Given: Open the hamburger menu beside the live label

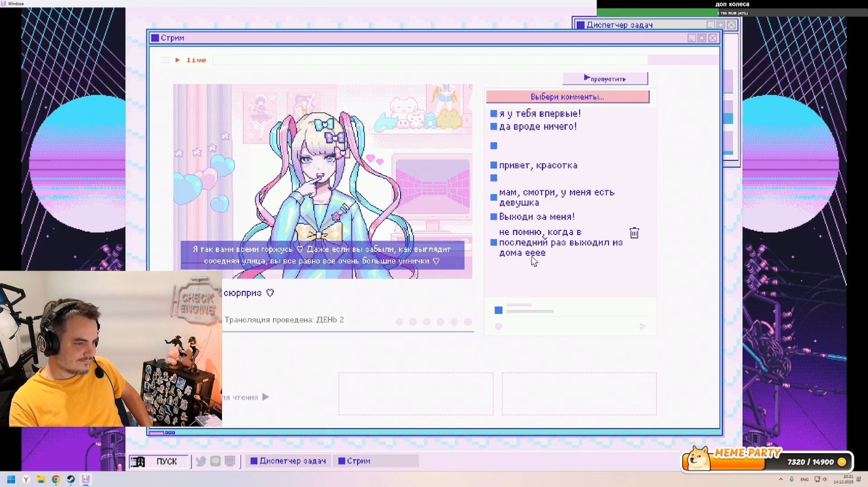Looking at the screenshot, I should tap(165, 60).
